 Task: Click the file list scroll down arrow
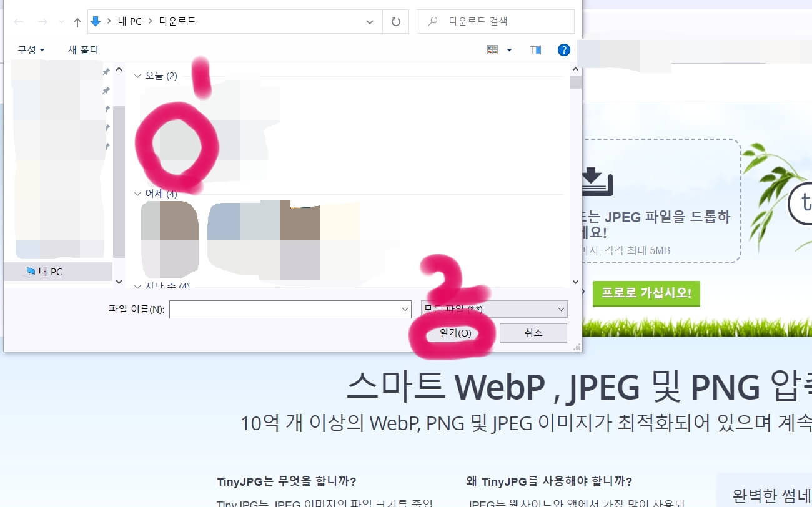pyautogui.click(x=575, y=282)
